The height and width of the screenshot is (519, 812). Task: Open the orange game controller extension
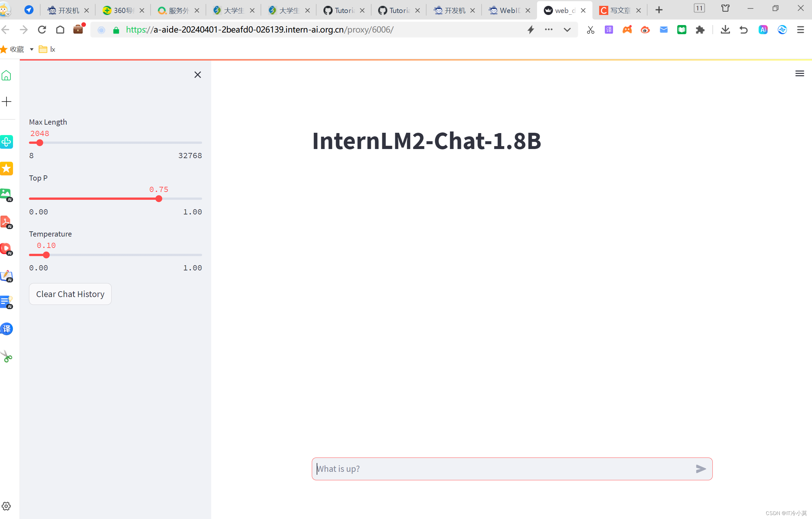[627, 30]
